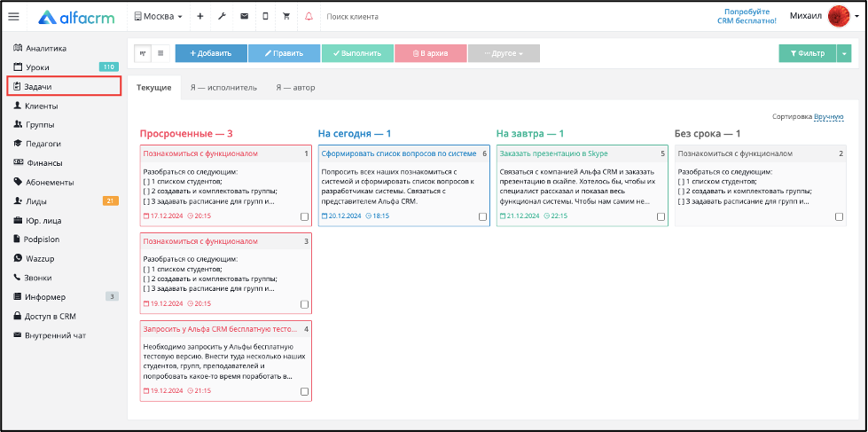
Task: Open the envelope mail icon
Action: click(244, 17)
